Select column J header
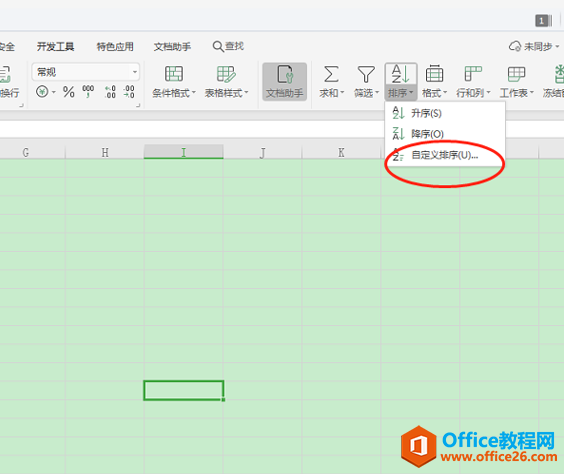 263,152
